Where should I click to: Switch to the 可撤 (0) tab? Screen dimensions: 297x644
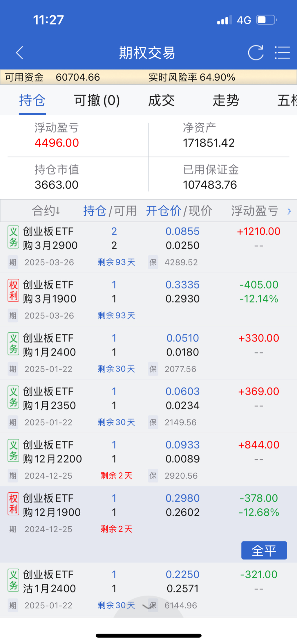tap(97, 101)
